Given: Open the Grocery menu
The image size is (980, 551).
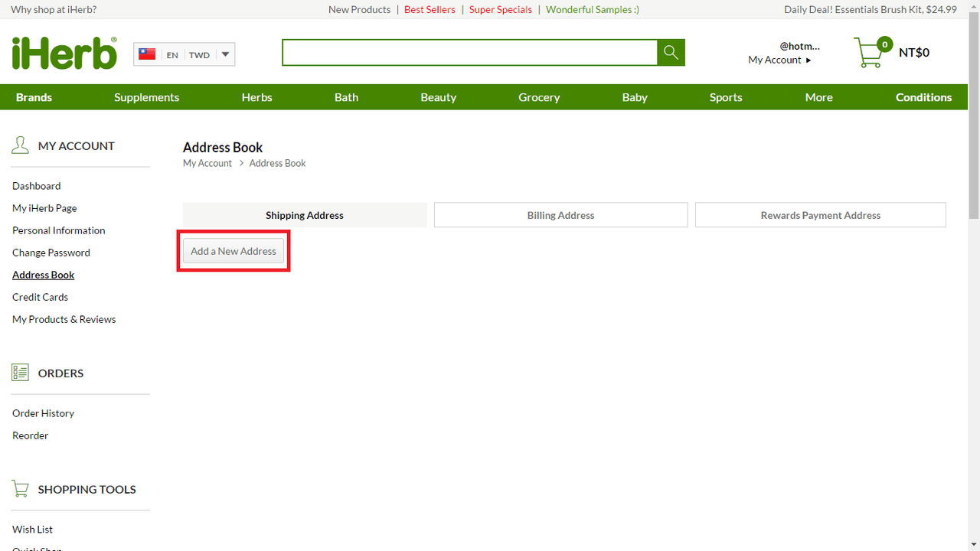Looking at the screenshot, I should click(539, 97).
